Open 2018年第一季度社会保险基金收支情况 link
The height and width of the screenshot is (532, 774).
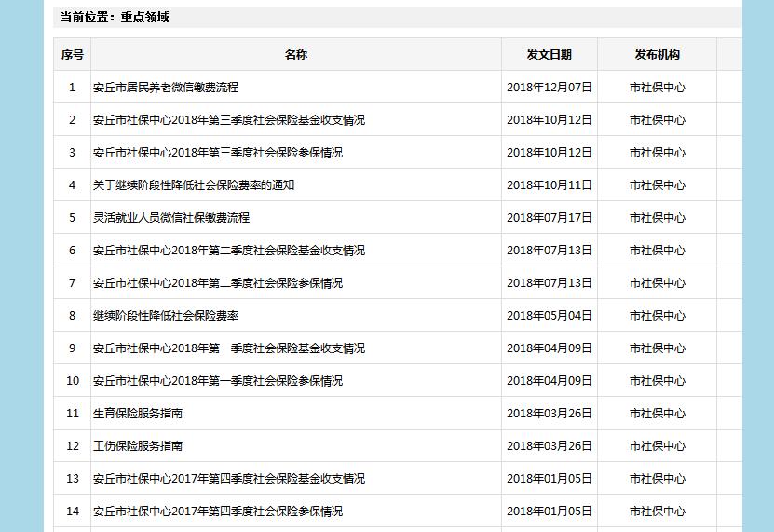click(229, 348)
